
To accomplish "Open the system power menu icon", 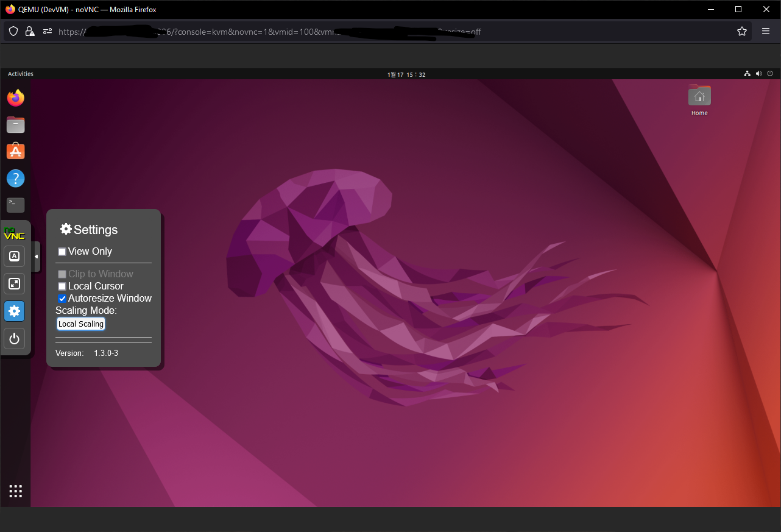I will [770, 74].
